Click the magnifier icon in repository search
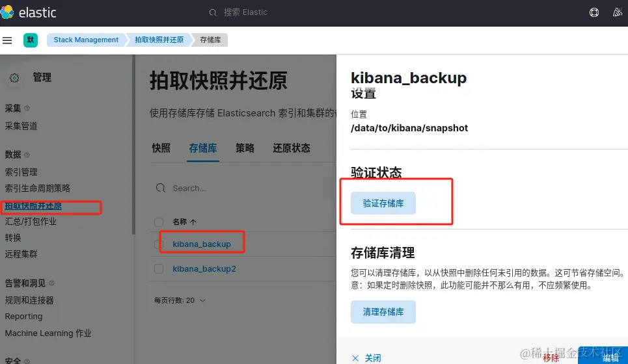Screen dimensions: 628x364 [x=161, y=188]
